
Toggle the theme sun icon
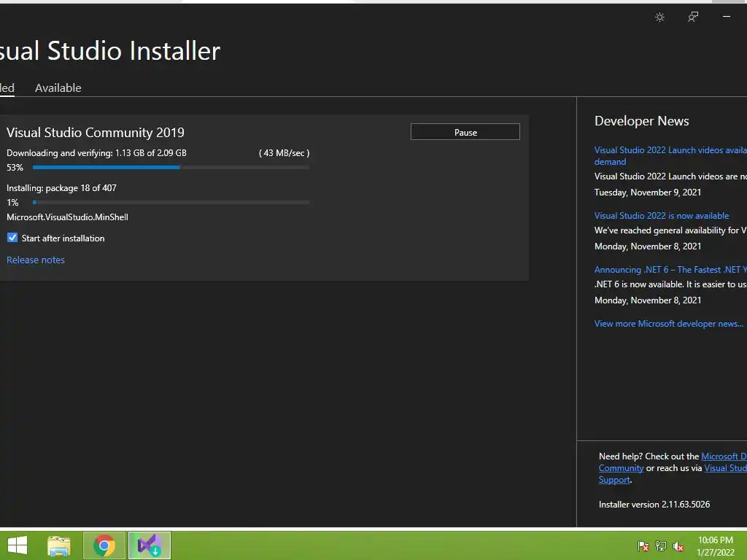[659, 17]
